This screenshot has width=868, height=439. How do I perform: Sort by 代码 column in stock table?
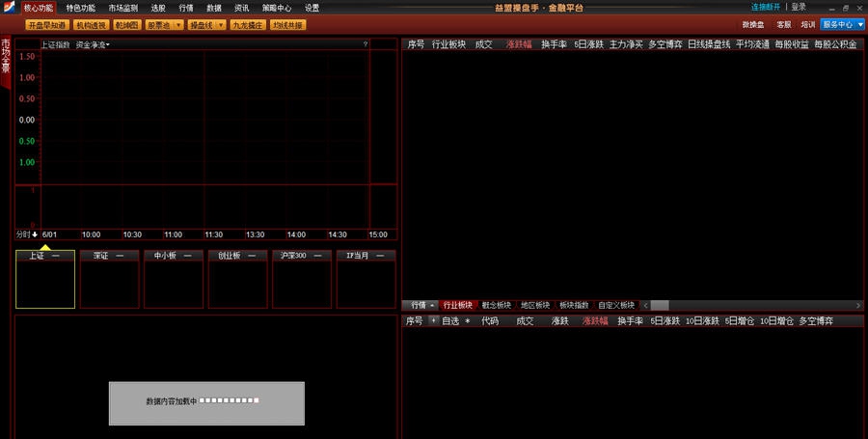coord(489,321)
